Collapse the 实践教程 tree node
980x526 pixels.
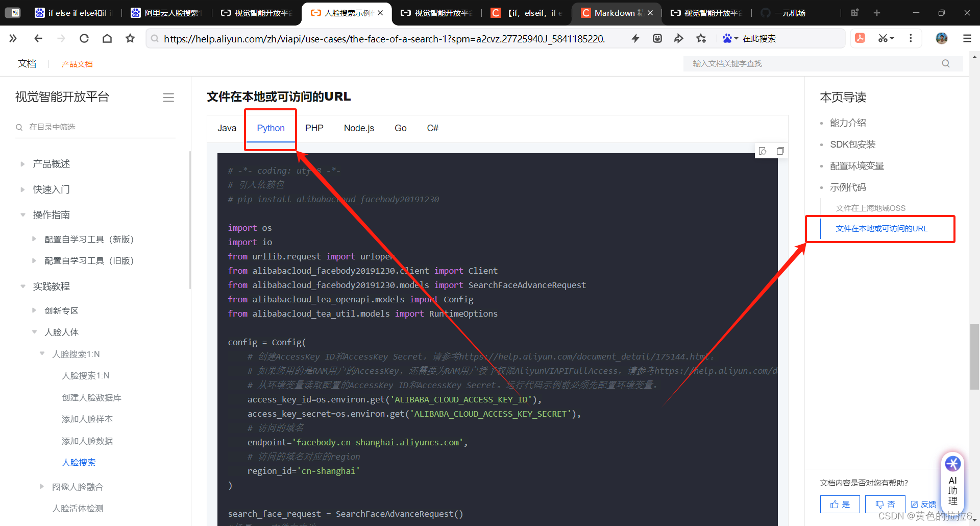(22, 286)
